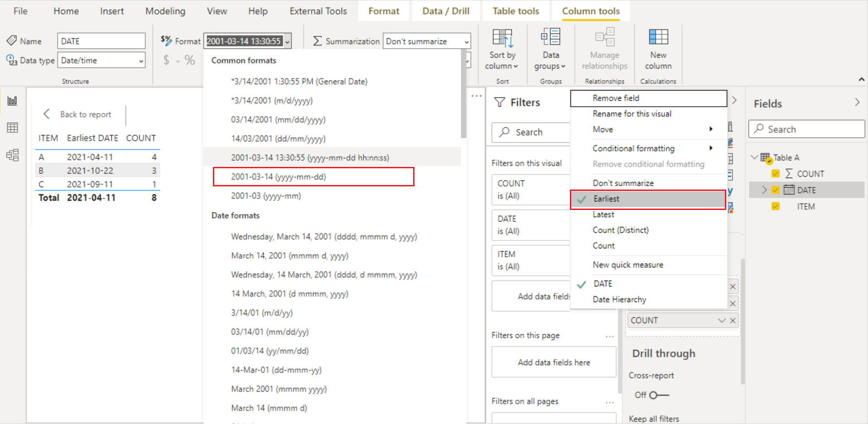Image resolution: width=868 pixels, height=424 pixels.
Task: Collapse the Table A tree node
Action: coord(754,157)
